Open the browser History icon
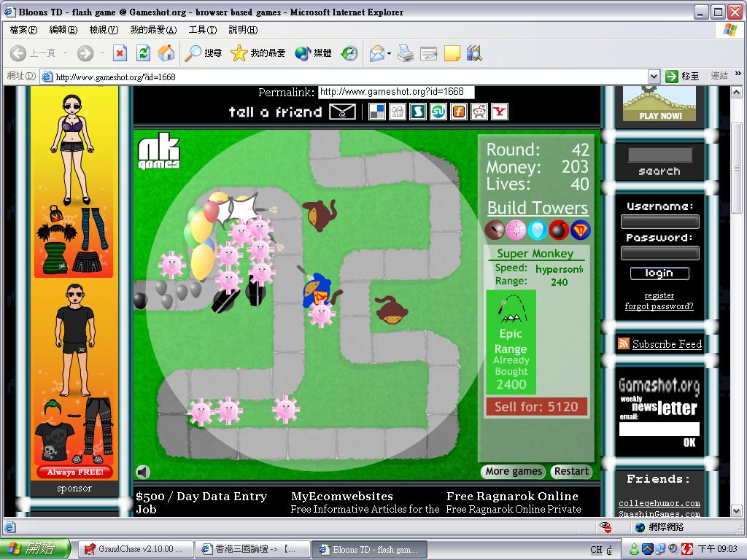This screenshot has height=560, width=747. point(349,52)
